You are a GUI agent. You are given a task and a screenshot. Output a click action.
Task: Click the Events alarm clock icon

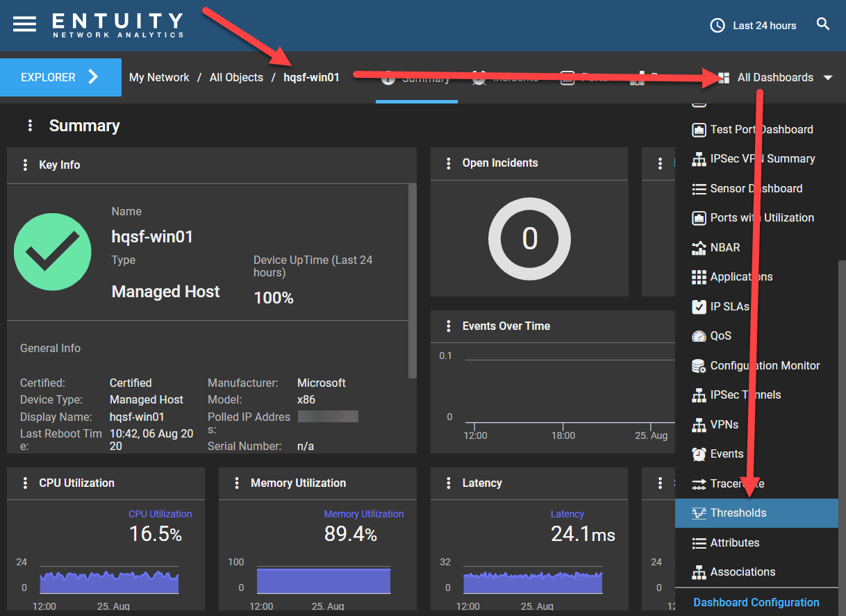pos(699,454)
